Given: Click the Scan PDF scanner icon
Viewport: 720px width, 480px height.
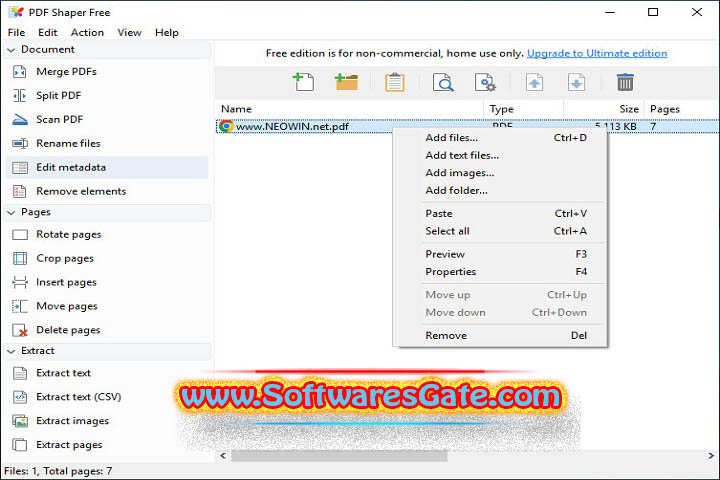Looking at the screenshot, I should 20,119.
